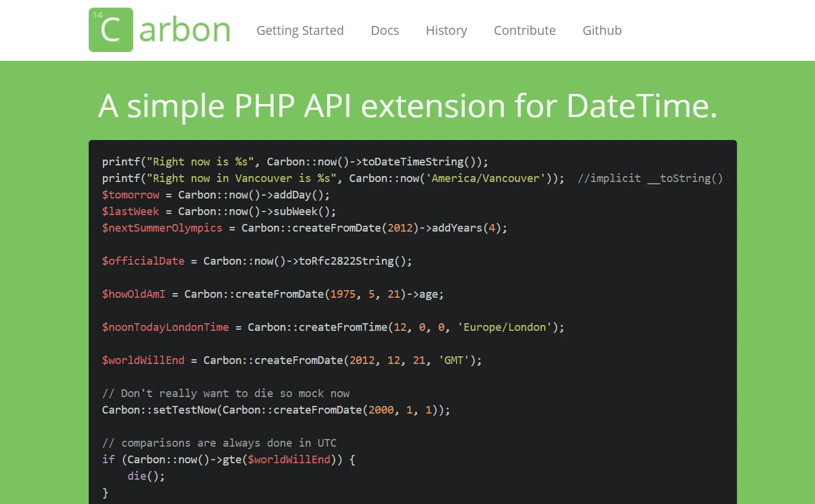Click the $noonTodayLondonTime variable
Image resolution: width=815 pixels, height=504 pixels.
165,327
